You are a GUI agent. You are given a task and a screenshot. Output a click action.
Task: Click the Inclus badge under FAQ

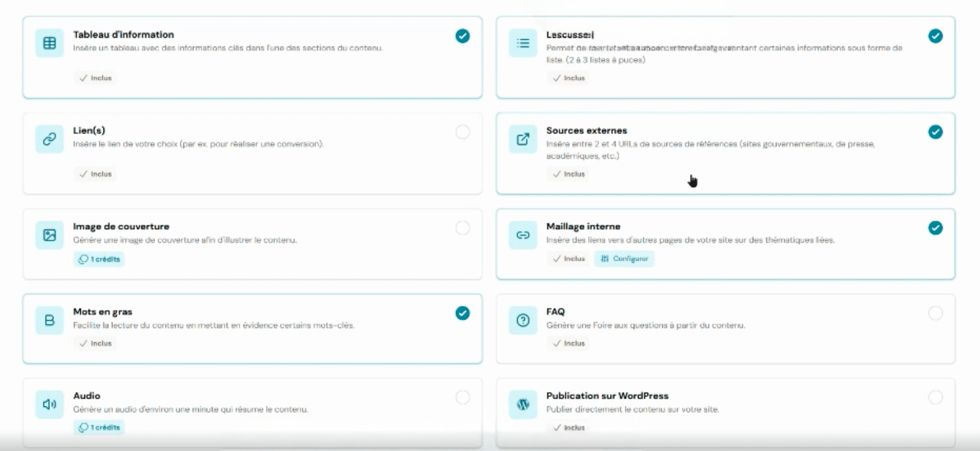568,343
